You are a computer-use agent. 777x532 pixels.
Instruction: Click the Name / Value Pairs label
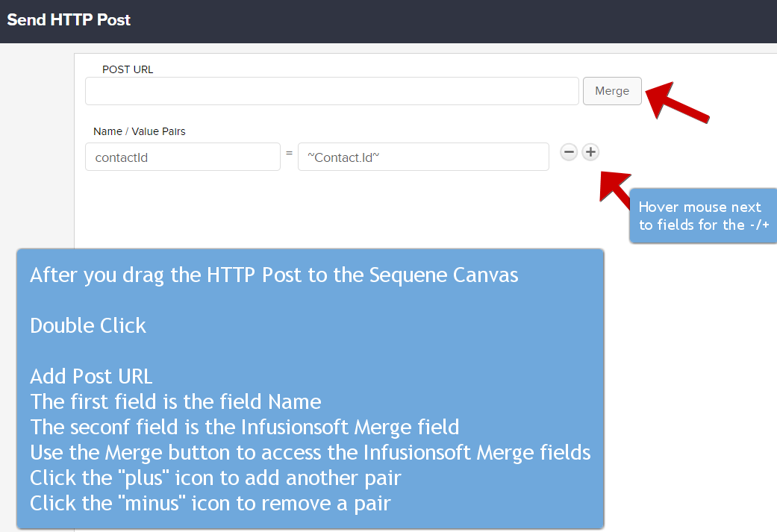click(140, 131)
